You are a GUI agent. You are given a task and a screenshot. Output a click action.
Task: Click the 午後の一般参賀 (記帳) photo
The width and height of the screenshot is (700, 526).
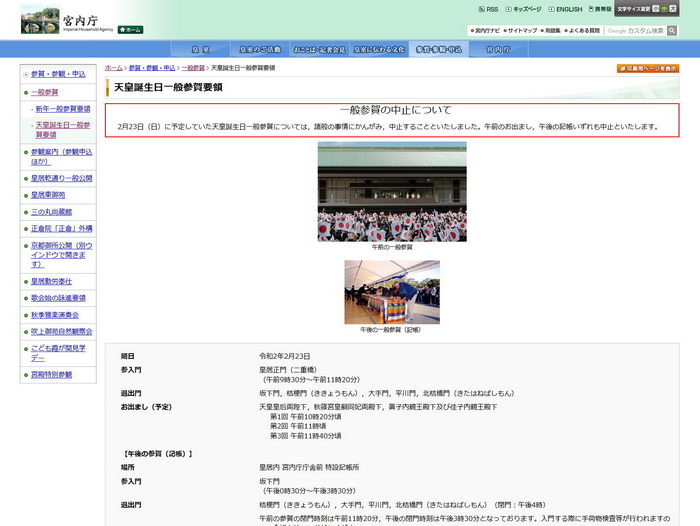click(378, 291)
